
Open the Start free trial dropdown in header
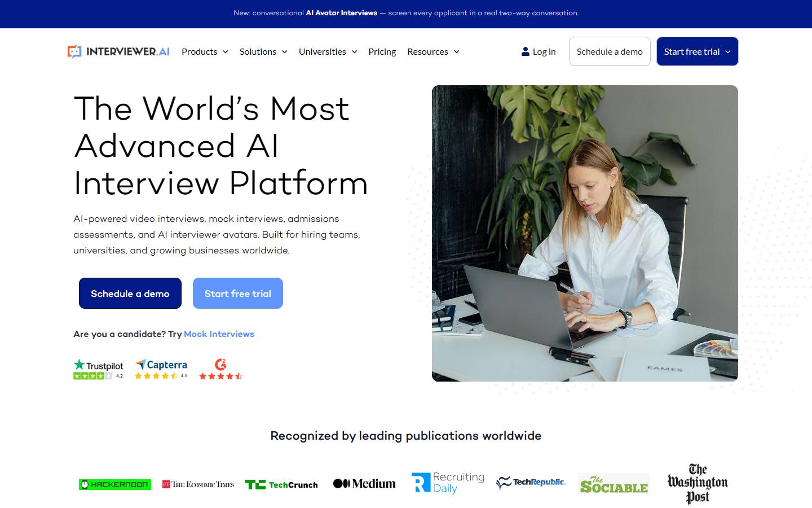pyautogui.click(x=697, y=51)
